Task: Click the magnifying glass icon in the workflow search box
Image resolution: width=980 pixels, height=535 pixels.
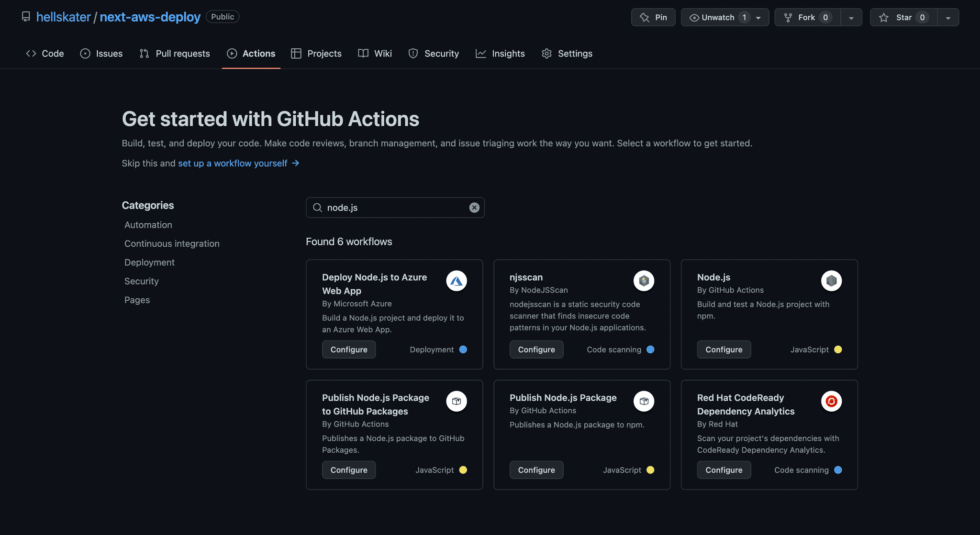Action: coord(318,207)
